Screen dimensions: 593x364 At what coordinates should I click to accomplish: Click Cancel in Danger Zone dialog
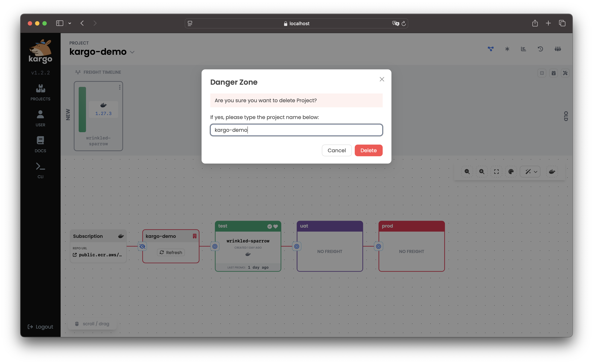(336, 150)
